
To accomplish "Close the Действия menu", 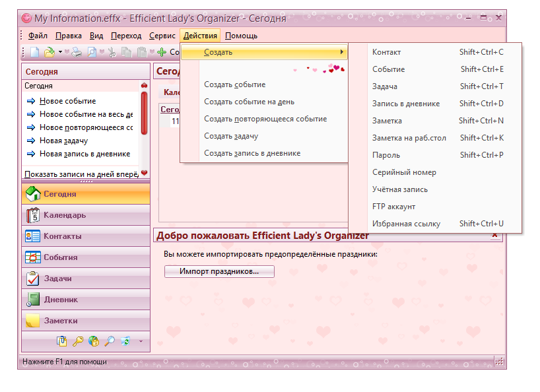I will (x=200, y=36).
